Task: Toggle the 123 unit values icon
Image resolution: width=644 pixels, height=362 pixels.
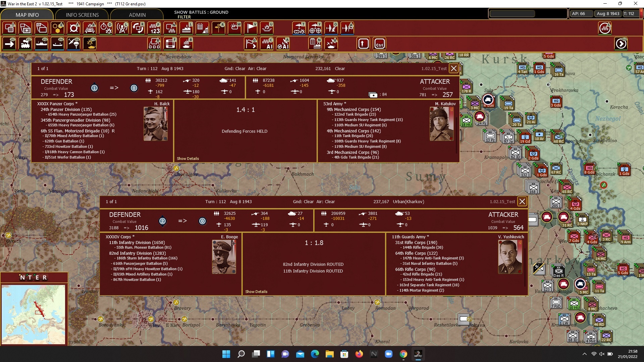Action: [154, 28]
